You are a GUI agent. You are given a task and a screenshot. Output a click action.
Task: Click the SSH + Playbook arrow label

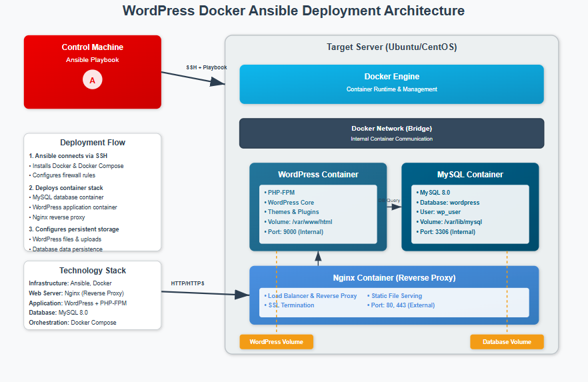pos(207,67)
